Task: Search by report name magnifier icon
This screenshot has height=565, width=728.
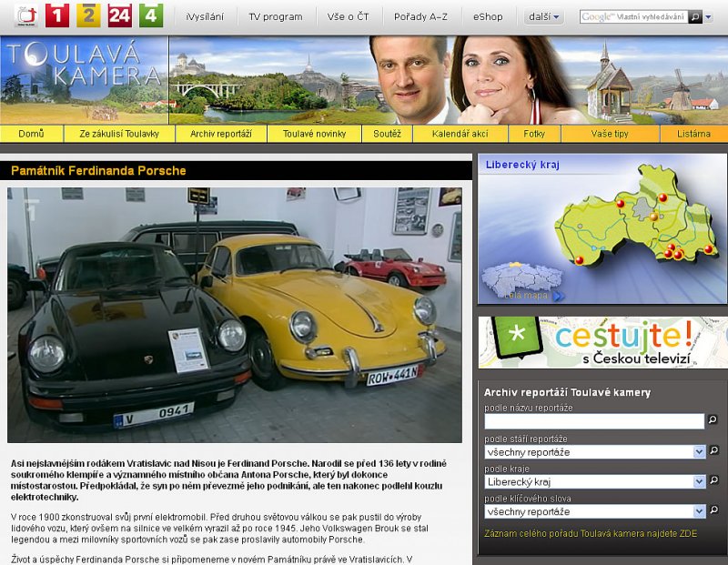Action: 713,419
